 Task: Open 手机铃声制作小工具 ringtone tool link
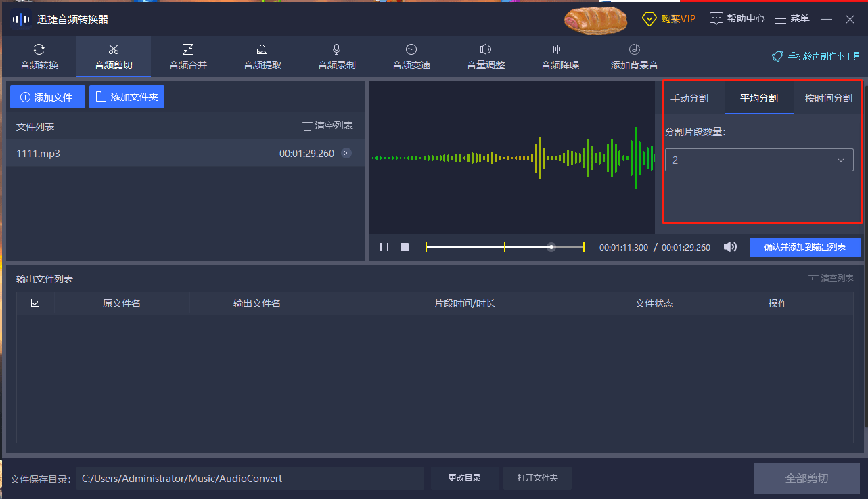coord(817,57)
